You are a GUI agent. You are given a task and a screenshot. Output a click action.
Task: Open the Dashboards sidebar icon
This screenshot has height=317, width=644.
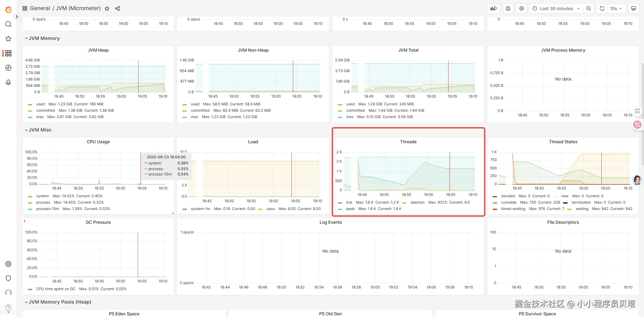tap(8, 53)
